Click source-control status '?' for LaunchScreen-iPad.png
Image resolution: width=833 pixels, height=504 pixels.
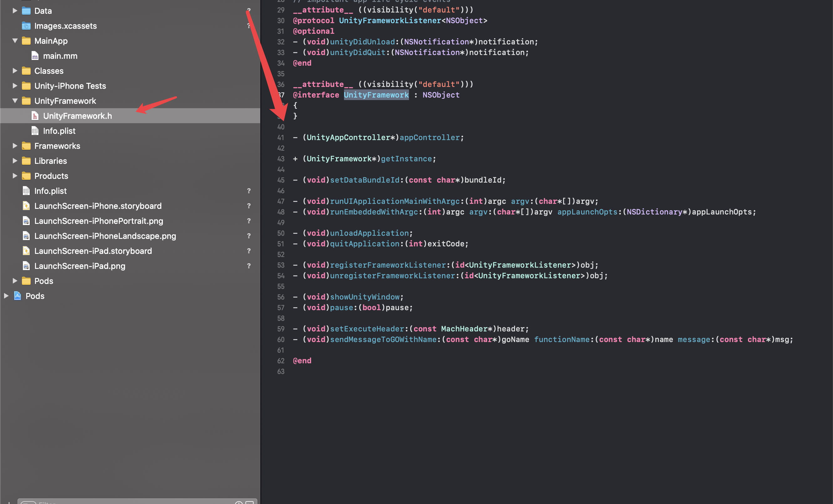click(x=249, y=266)
